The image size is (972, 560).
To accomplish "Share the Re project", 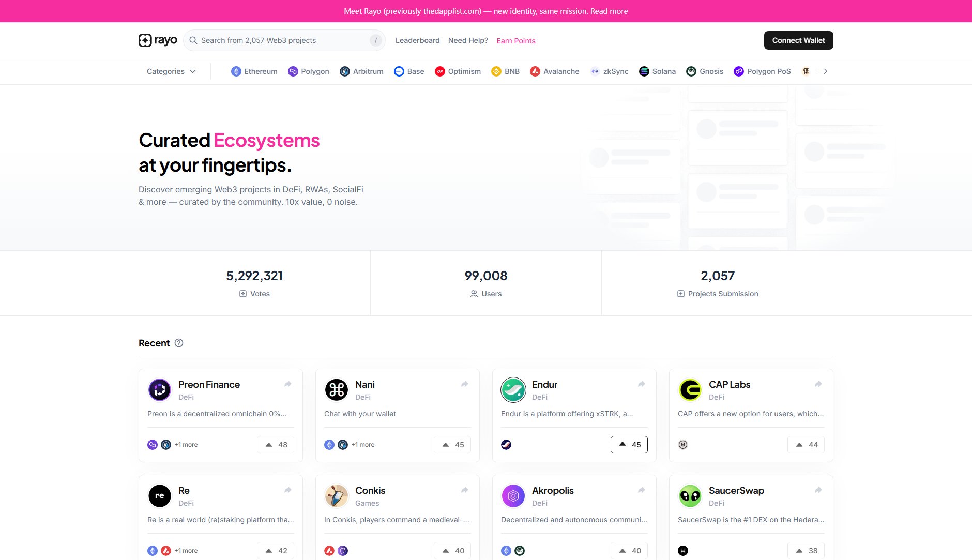I will [x=288, y=490].
